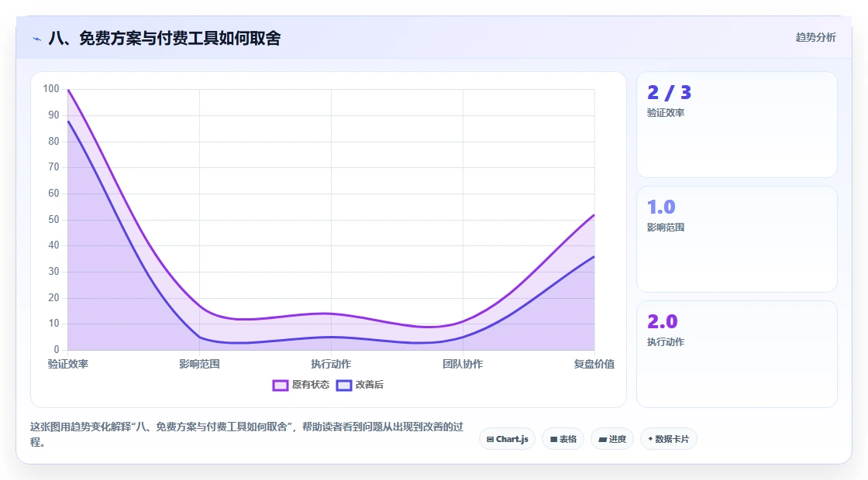Open the 2.0 执行动作 data card
This screenshot has height=480, width=868.
[737, 354]
